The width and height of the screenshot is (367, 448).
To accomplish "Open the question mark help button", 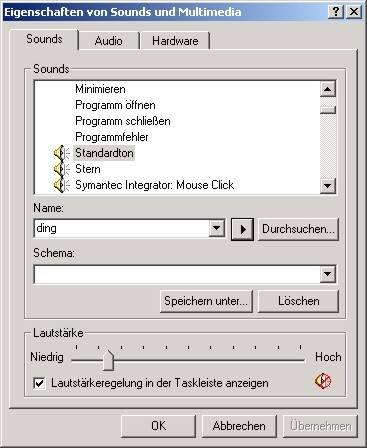I will [336, 12].
